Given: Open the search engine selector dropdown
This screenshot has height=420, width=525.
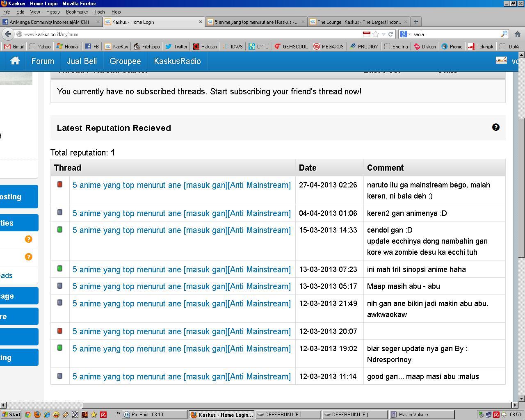Looking at the screenshot, I should click(x=405, y=34).
